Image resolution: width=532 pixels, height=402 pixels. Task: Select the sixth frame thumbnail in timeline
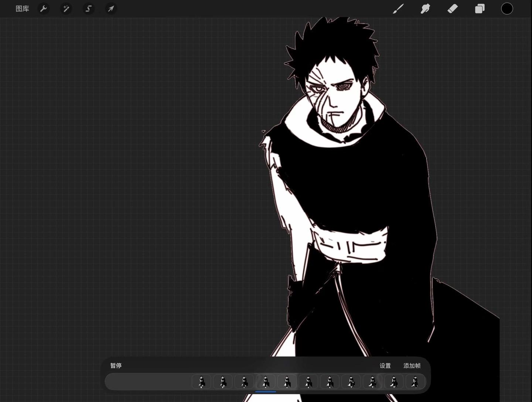click(x=308, y=382)
